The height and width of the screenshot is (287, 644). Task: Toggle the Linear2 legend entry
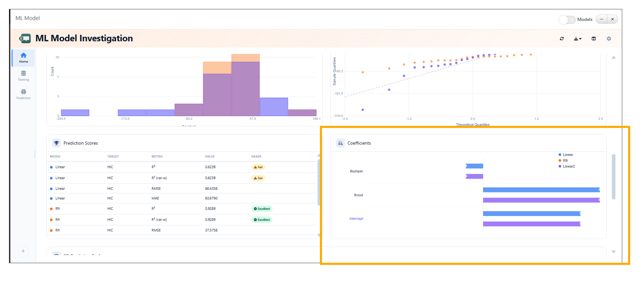(x=569, y=166)
